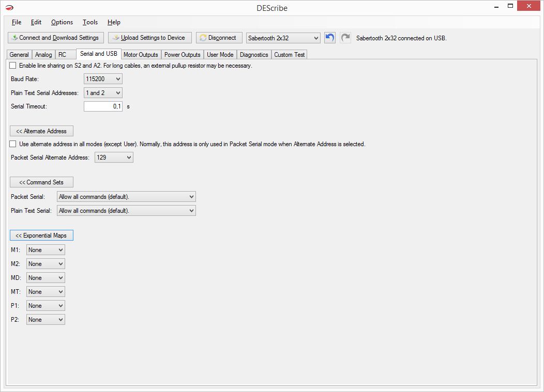Open the MD exponential map dropdown
The width and height of the screenshot is (544, 392).
pyautogui.click(x=46, y=278)
